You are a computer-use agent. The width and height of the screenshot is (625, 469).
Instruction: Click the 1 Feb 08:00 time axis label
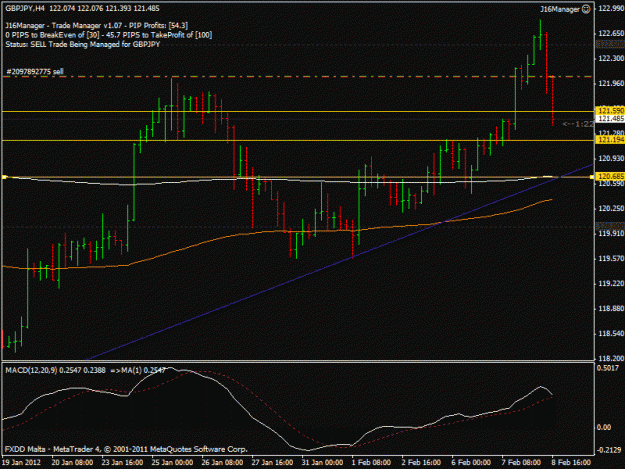tap(371, 463)
